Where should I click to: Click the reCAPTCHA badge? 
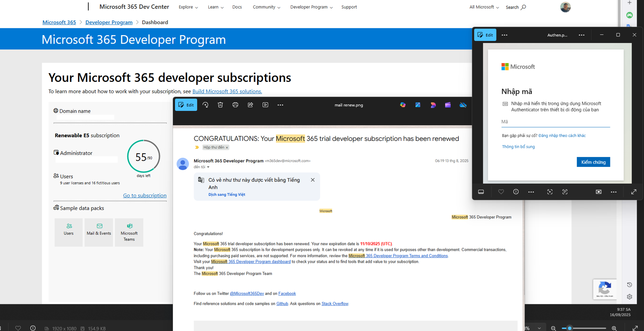click(605, 289)
